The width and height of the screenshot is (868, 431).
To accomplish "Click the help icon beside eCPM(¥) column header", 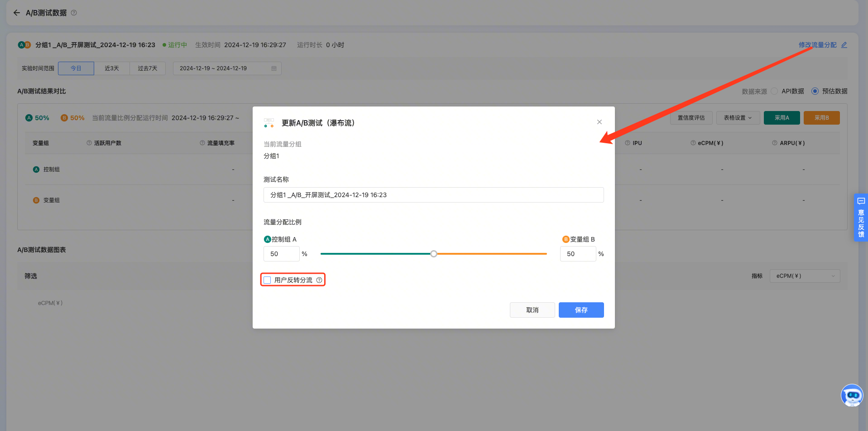I will [x=693, y=143].
